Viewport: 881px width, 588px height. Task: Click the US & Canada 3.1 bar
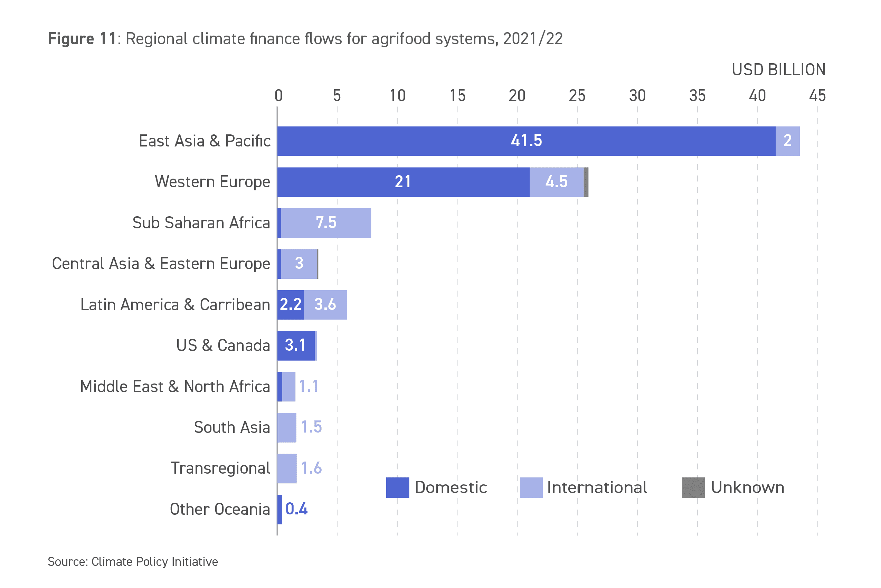pyautogui.click(x=296, y=345)
